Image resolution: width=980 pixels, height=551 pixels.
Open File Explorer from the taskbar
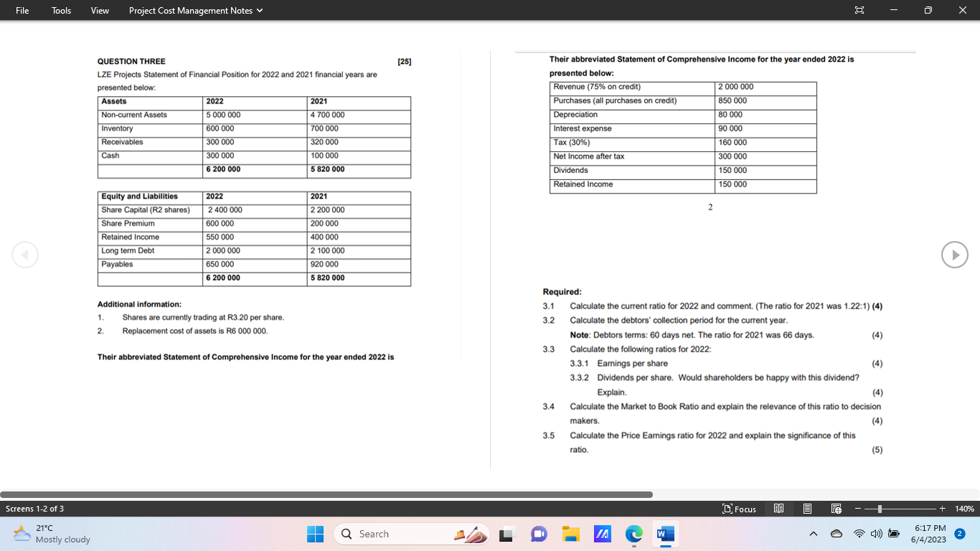click(570, 534)
